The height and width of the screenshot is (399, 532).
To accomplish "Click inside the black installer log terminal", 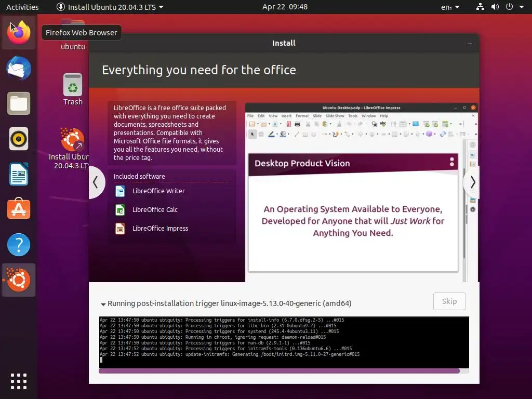I will [284, 342].
